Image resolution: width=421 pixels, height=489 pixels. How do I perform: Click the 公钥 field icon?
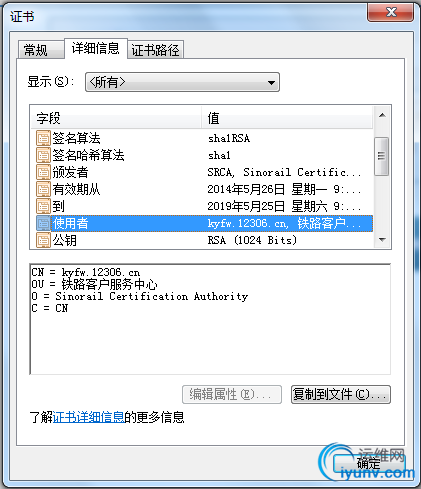click(43, 240)
